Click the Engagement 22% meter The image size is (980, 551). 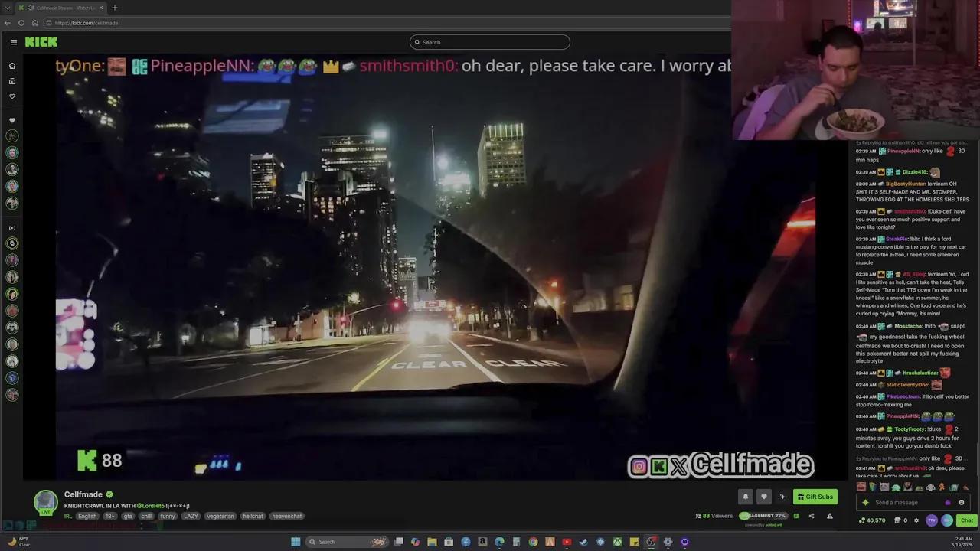pyautogui.click(x=763, y=516)
